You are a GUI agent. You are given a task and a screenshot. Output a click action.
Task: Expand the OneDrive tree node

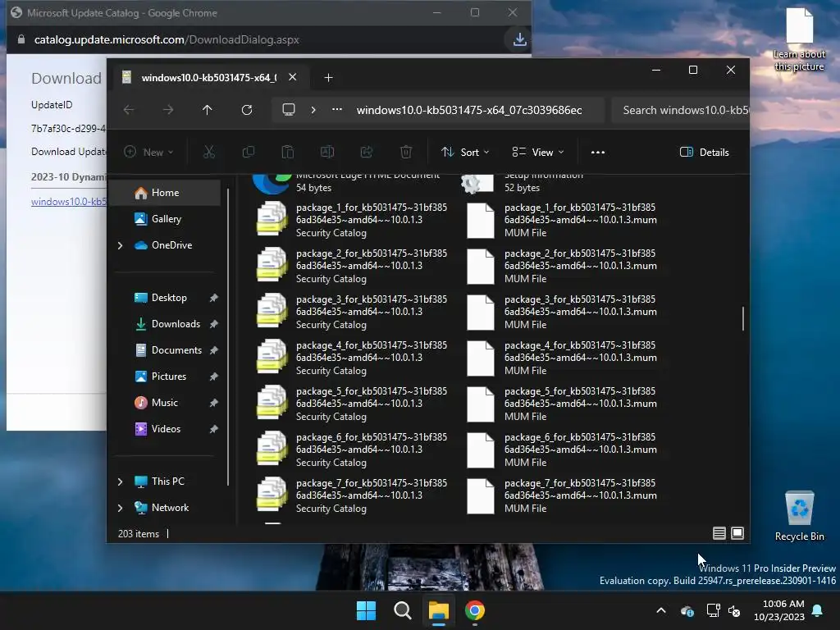tap(120, 245)
